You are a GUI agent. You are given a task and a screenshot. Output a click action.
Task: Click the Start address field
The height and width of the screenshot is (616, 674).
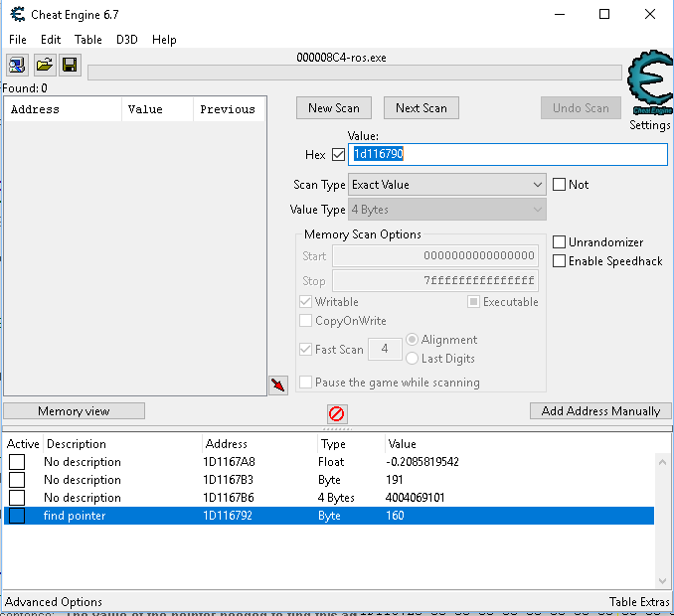(x=435, y=256)
